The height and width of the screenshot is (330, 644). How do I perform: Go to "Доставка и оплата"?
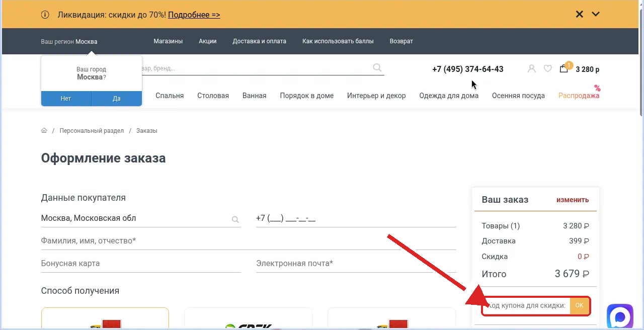click(260, 41)
